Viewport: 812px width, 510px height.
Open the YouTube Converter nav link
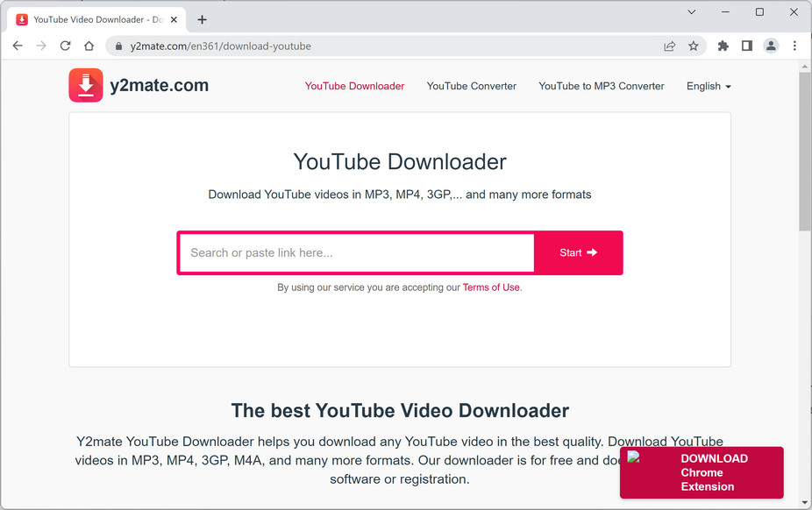[x=471, y=87]
